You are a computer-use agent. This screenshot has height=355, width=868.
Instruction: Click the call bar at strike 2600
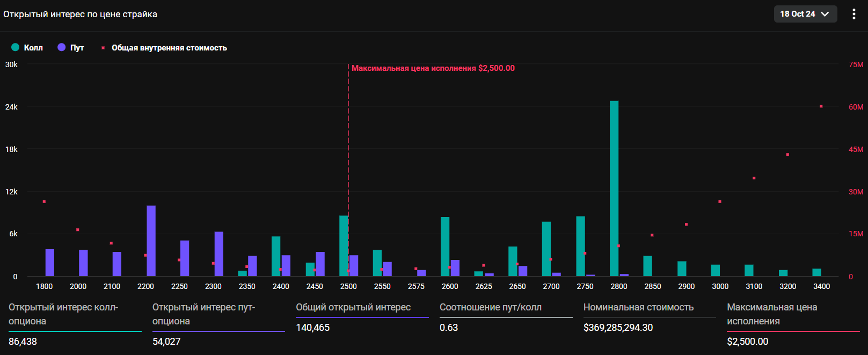pos(445,247)
